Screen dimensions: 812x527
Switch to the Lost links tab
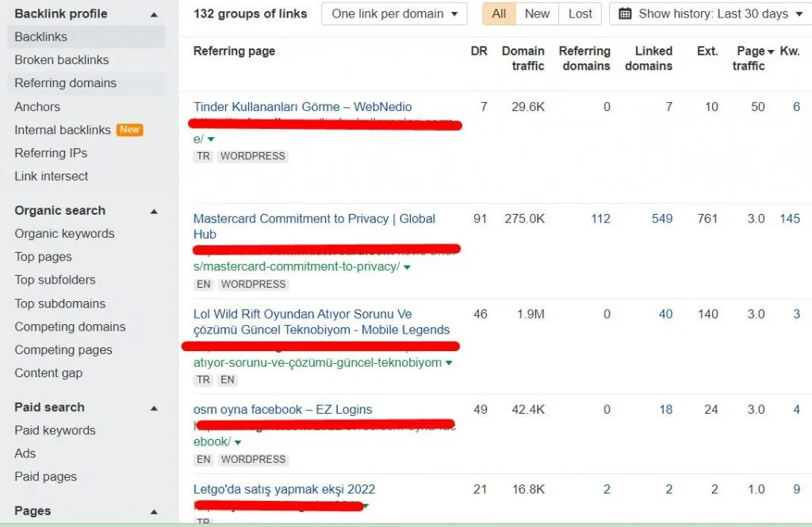pyautogui.click(x=580, y=14)
